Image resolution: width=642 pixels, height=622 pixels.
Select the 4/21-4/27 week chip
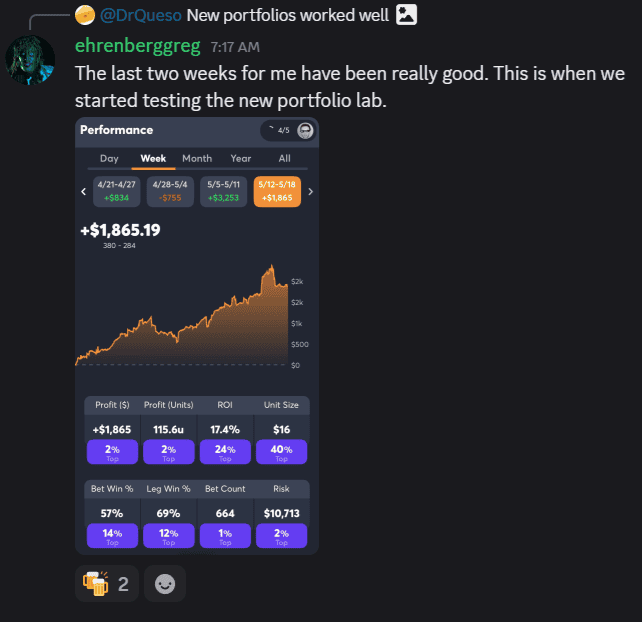coord(117,192)
